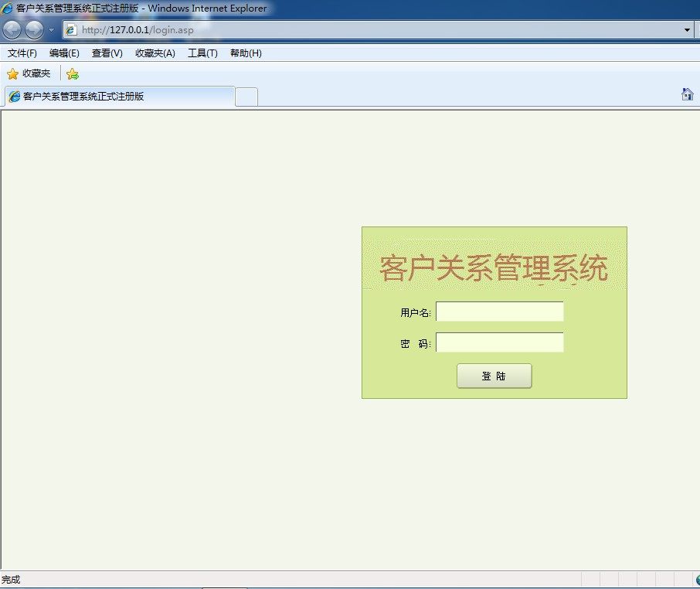Open the Favorites panel via the star icon
700x589 pixels.
click(13, 73)
